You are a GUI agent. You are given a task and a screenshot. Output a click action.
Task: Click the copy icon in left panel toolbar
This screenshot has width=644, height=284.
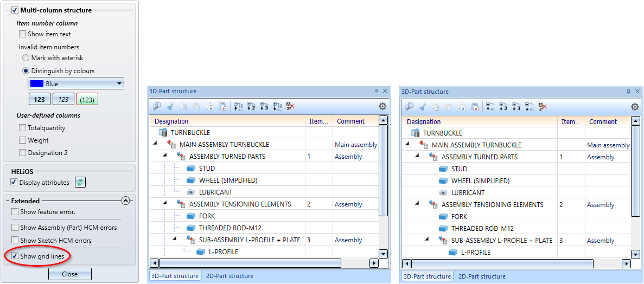pyautogui.click(x=183, y=106)
